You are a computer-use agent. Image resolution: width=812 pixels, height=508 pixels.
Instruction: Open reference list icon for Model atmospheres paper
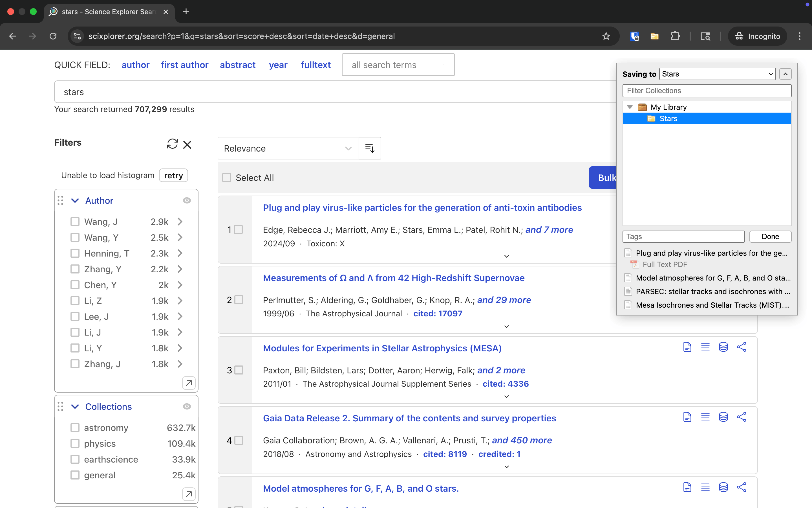click(x=705, y=487)
